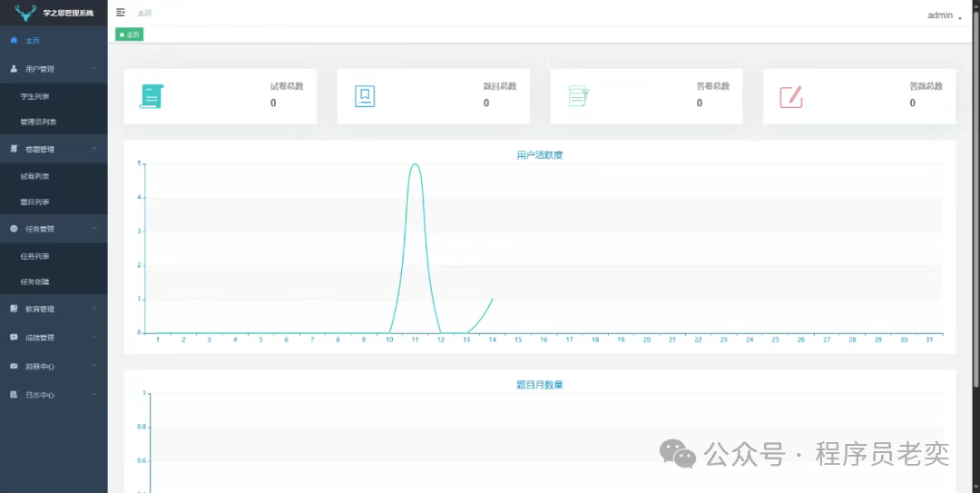Viewport: 980px width, 493px height.
Task: Expand the 日志中心 menu chevron
Action: tap(93, 395)
